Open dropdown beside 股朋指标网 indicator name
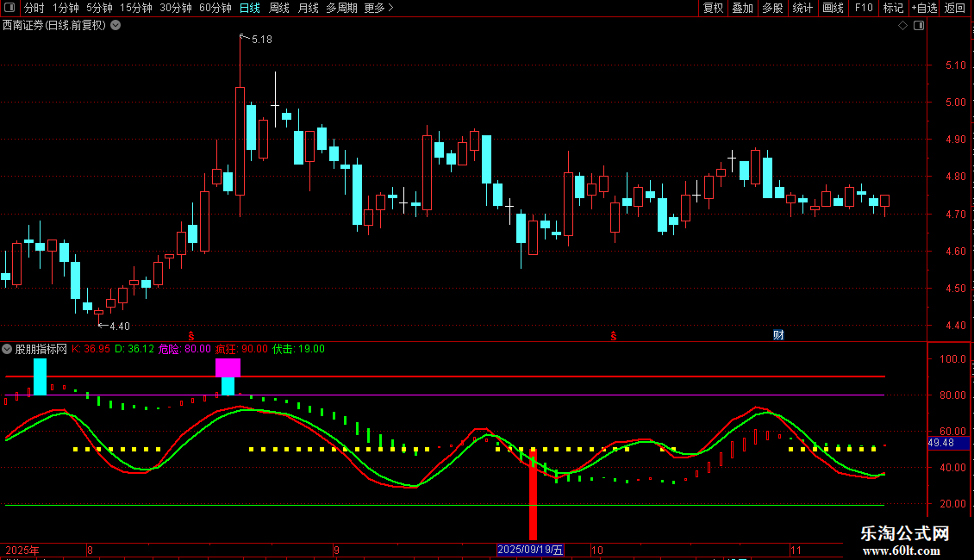This screenshot has width=974, height=560. [x=7, y=349]
